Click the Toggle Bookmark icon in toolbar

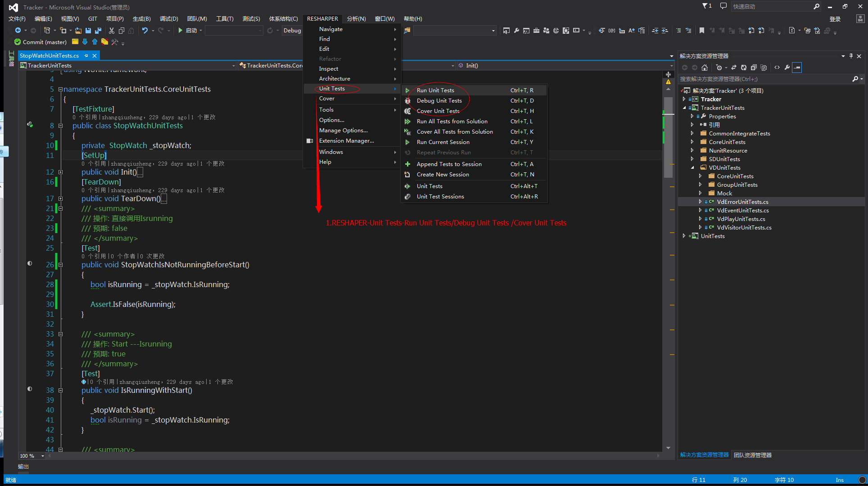pos(702,31)
